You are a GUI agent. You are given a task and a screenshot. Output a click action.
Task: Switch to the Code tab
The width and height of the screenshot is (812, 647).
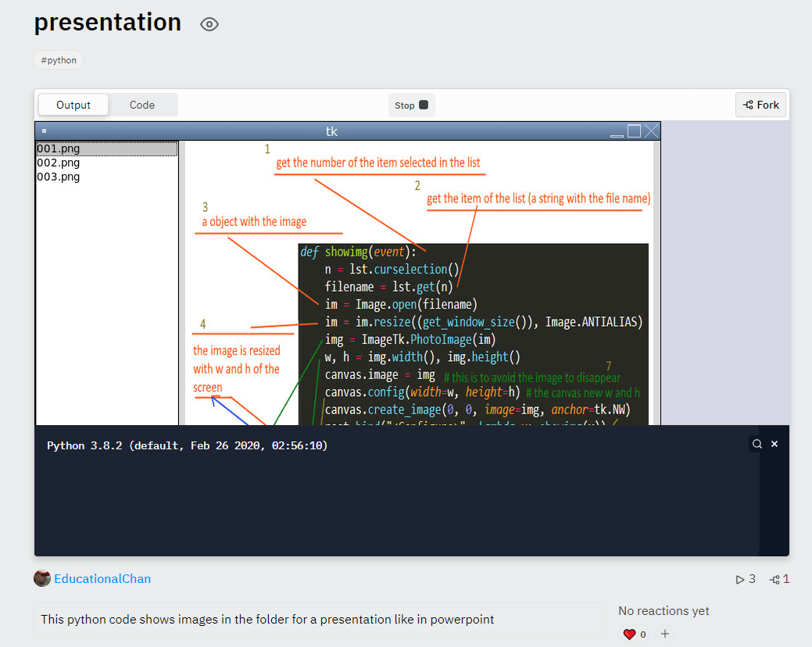point(144,103)
